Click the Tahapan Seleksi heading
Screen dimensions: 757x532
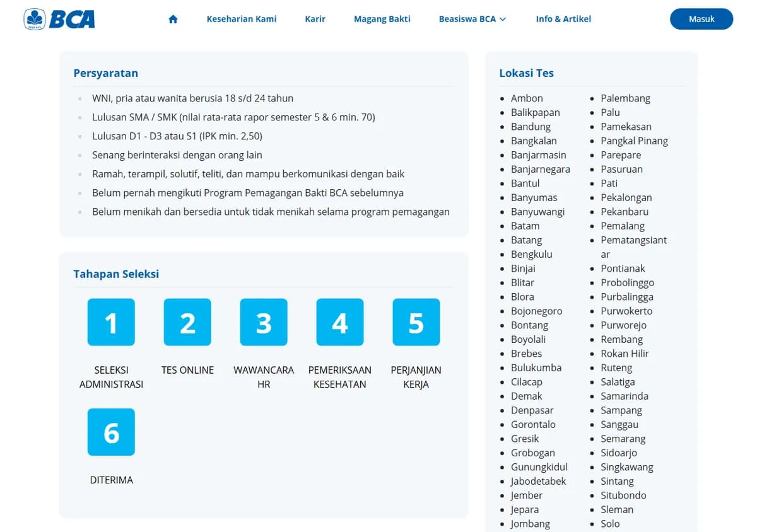point(116,274)
